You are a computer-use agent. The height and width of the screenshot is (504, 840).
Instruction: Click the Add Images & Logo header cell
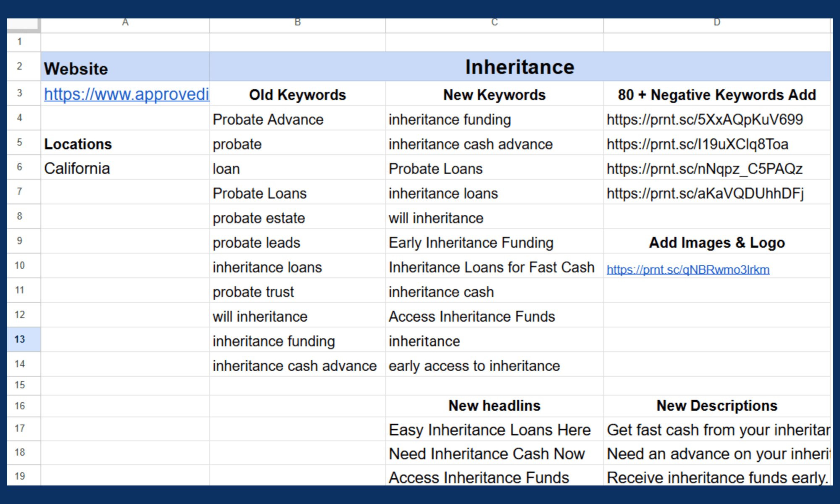pyautogui.click(x=717, y=241)
